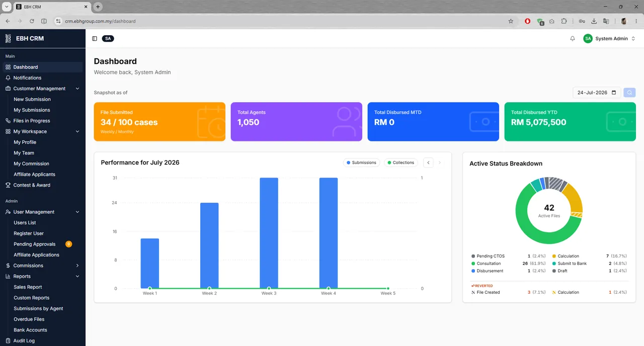
Task: Click the translate icon in browser toolbar
Action: click(606, 21)
